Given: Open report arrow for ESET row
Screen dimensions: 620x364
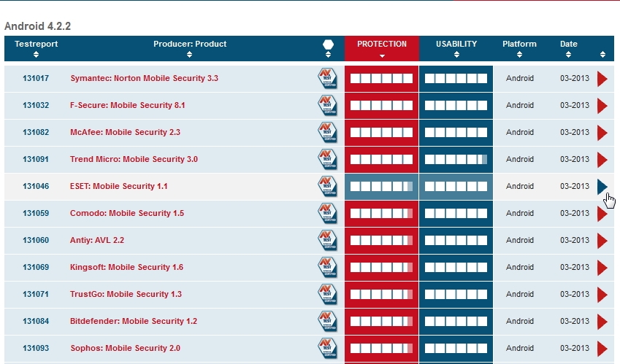Looking at the screenshot, I should point(602,187).
